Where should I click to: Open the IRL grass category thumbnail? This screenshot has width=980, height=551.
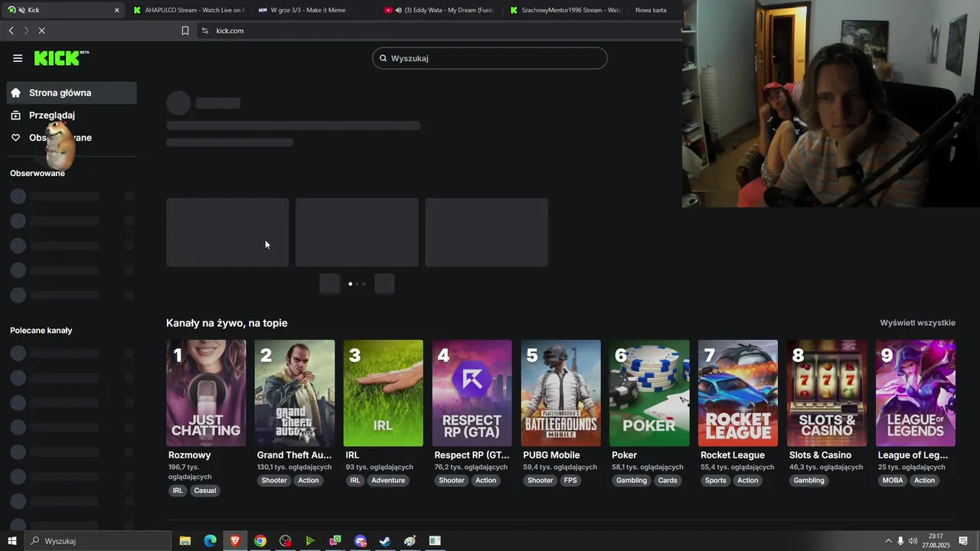pos(384,393)
